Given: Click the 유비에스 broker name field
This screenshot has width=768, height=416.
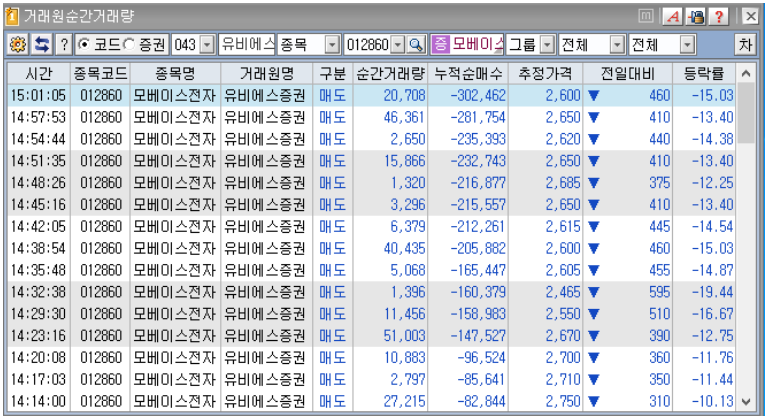Looking at the screenshot, I should [247, 45].
